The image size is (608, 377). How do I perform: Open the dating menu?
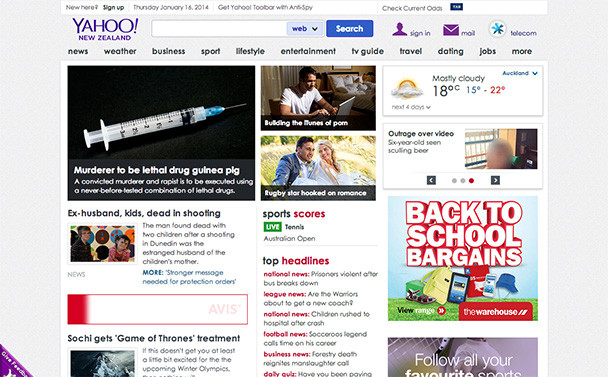click(451, 51)
